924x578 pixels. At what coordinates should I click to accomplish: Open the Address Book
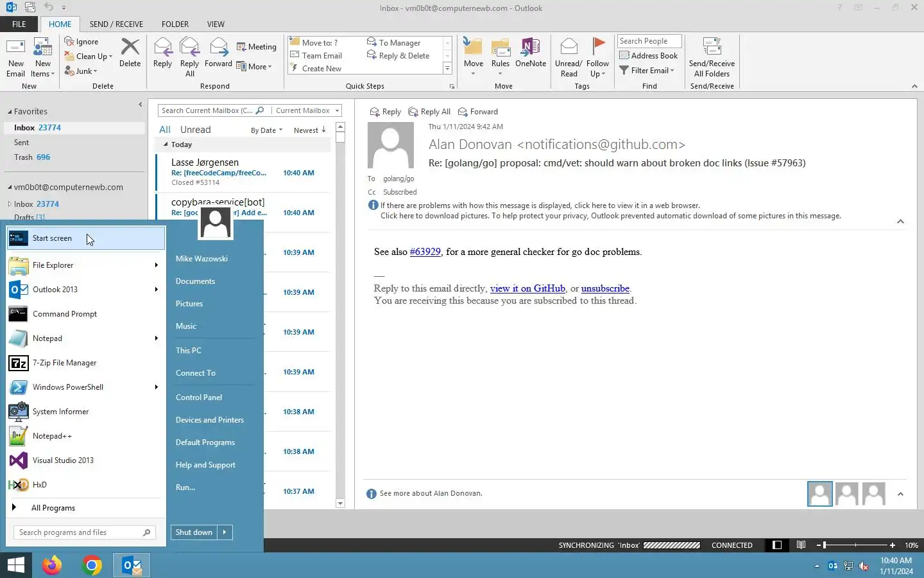pyautogui.click(x=649, y=56)
